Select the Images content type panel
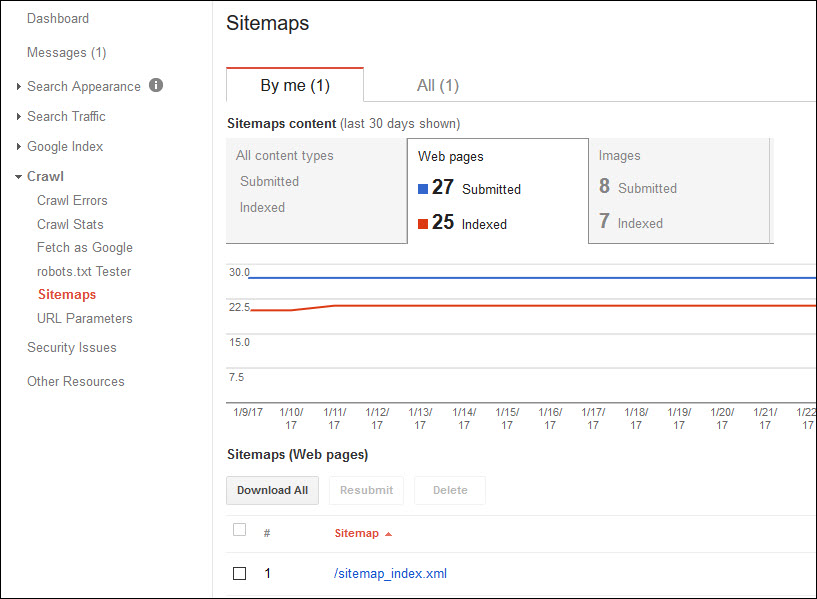The image size is (817, 599). (680, 190)
